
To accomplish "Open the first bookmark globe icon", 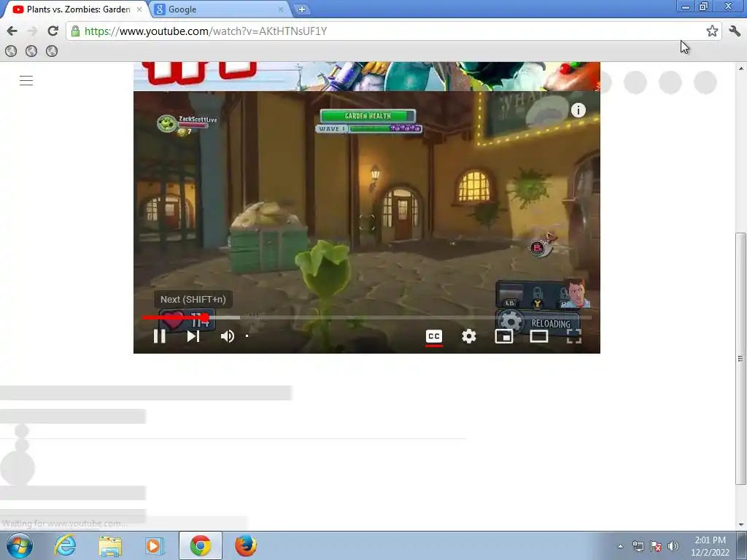I will click(10, 51).
